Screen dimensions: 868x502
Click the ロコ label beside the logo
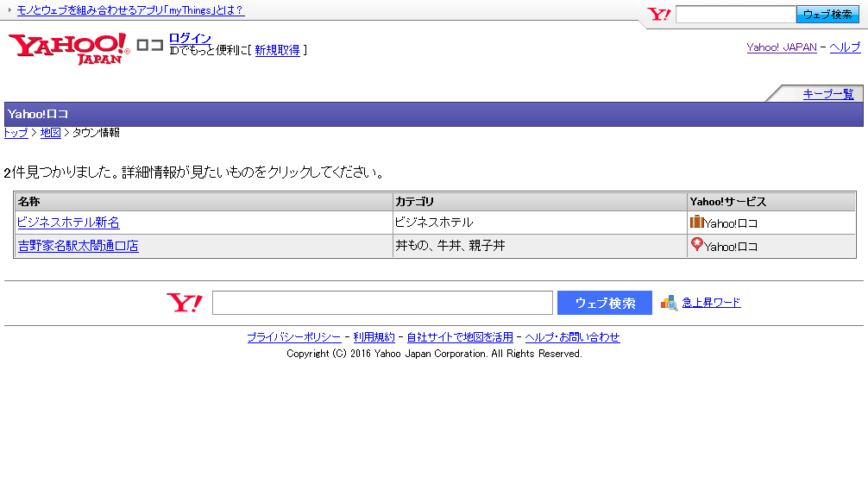pos(150,45)
